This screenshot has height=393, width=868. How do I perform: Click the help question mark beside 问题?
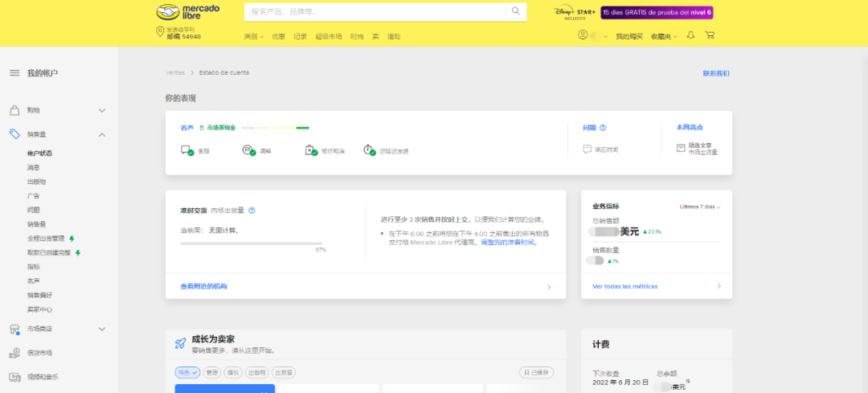point(603,127)
